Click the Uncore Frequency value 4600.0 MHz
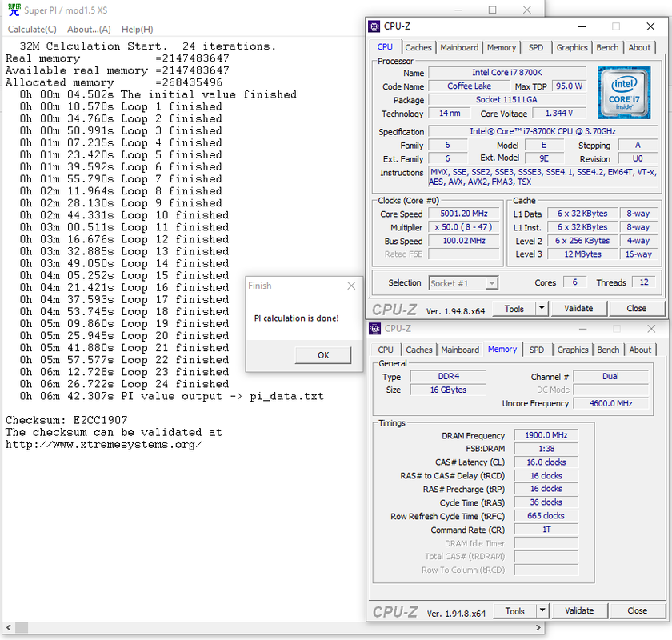This screenshot has height=640, width=672. pos(610,403)
